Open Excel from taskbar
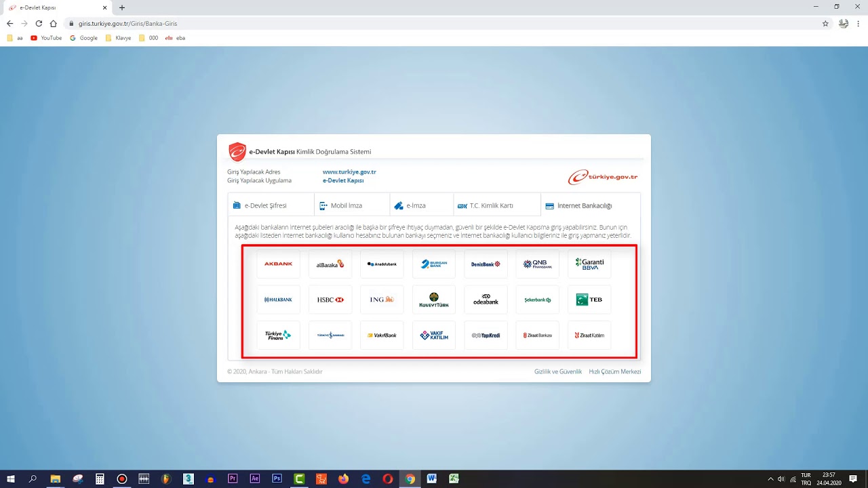868x488 pixels. coord(454,479)
